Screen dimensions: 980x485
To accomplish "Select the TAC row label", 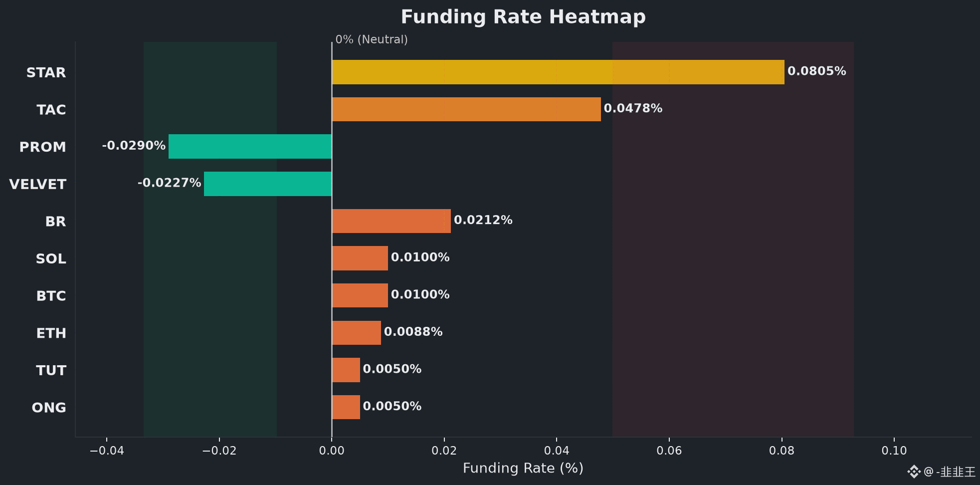I will click(x=51, y=110).
